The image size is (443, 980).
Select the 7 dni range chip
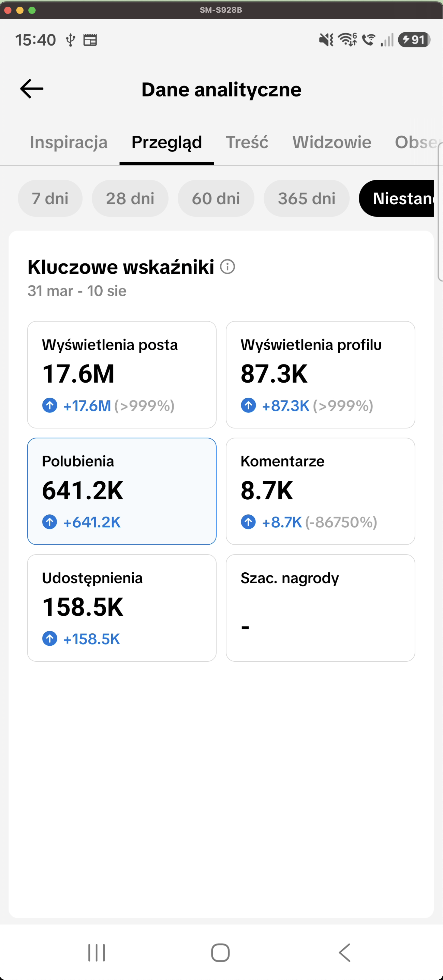50,199
